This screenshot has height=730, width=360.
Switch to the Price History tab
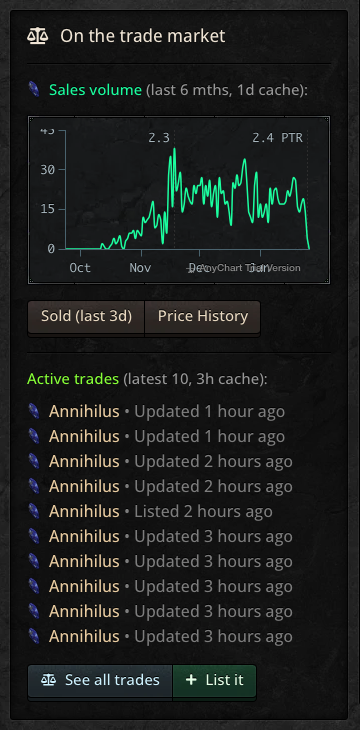click(x=203, y=317)
